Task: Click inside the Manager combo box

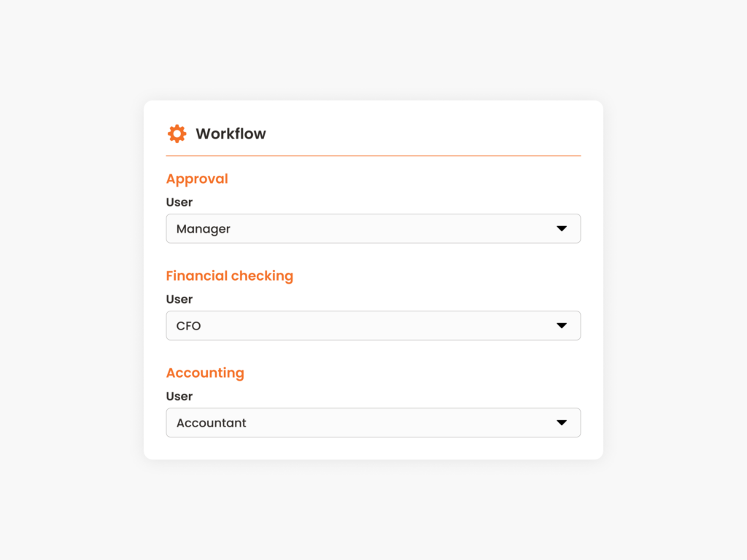Action: [x=328, y=228]
